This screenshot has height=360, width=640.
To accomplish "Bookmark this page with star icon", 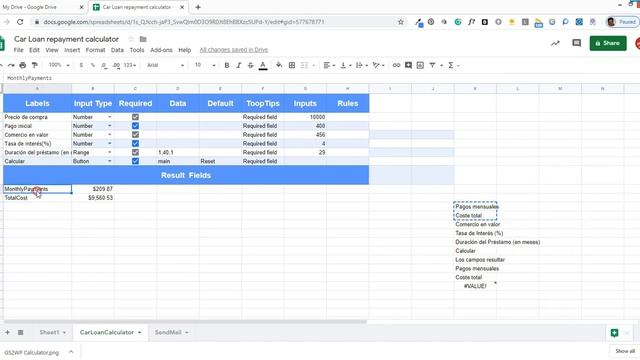I will 401,22.
